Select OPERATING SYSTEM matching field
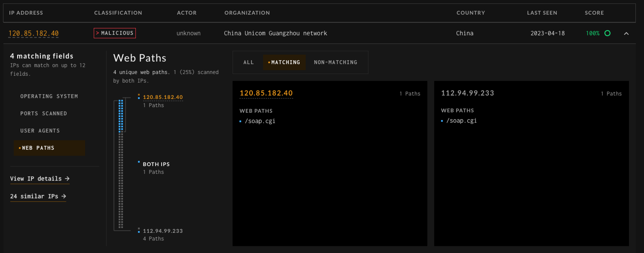Screen dimensions: 644x253 tap(49, 96)
